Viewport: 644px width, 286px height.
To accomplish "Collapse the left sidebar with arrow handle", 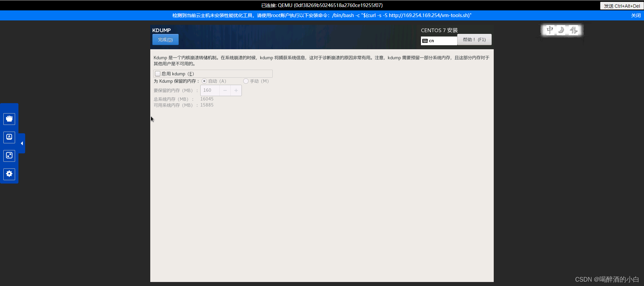I will point(22,143).
